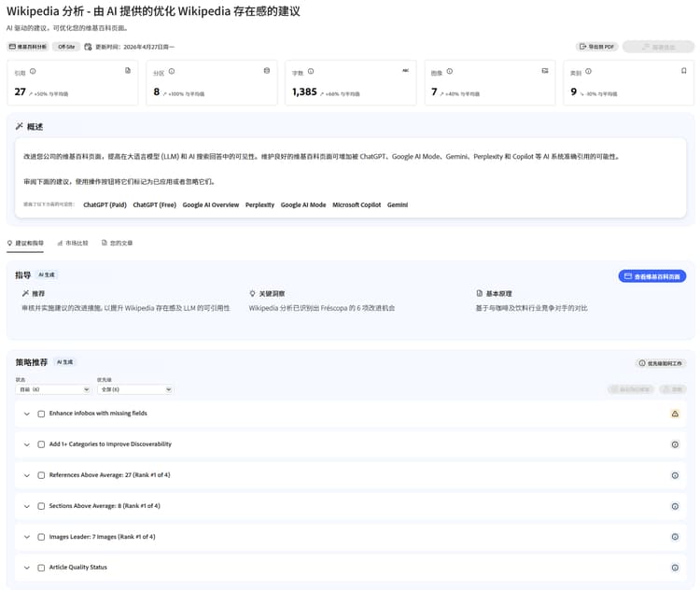This screenshot has width=700, height=591.
Task: Click the Off-Site tag
Action: (66, 47)
